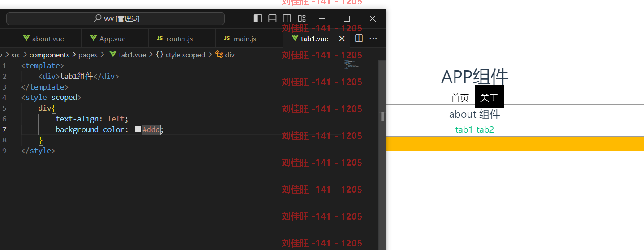This screenshot has width=644, height=250.
Task: Click the 首页 navigation link
Action: coord(460,97)
